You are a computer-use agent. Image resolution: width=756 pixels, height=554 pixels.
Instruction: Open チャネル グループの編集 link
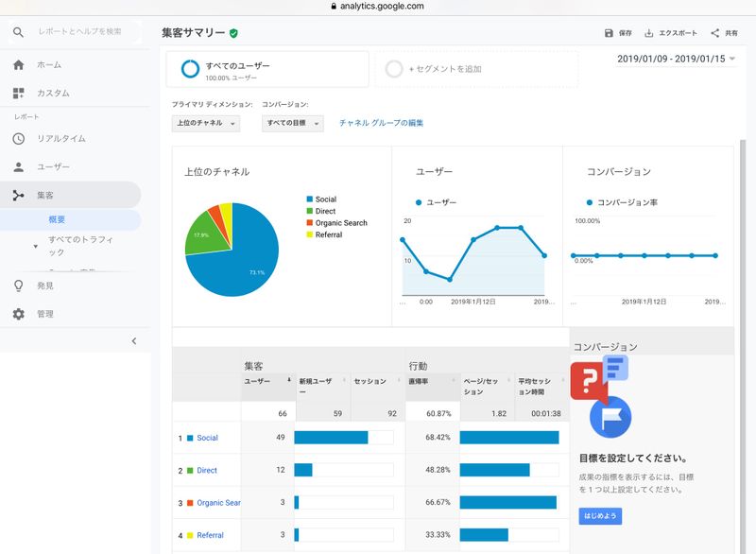(x=381, y=123)
